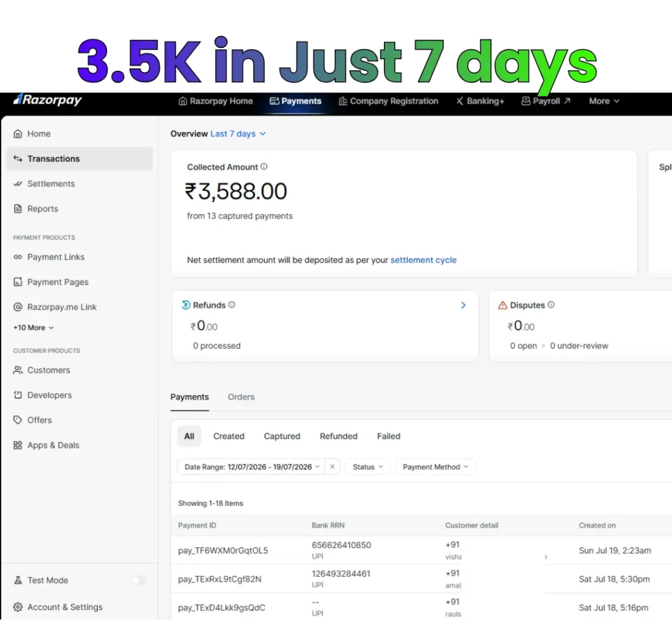
Task: Click the Settlements double-check icon
Action: pos(18,184)
